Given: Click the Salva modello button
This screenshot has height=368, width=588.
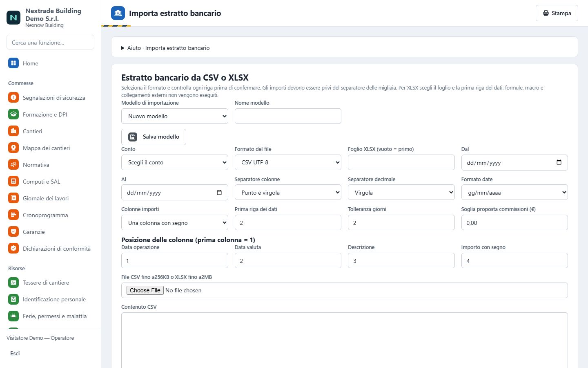Looking at the screenshot, I should (154, 137).
